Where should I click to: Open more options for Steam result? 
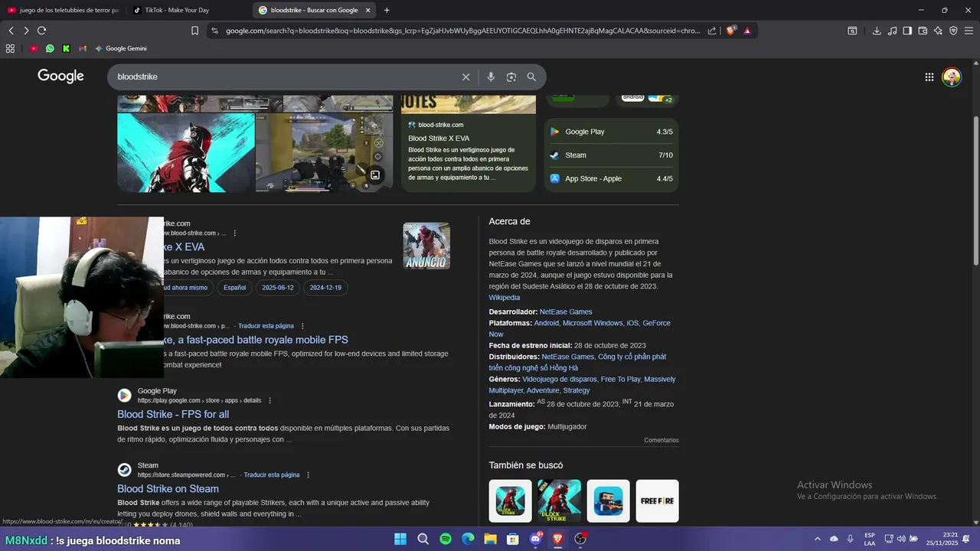tap(309, 475)
